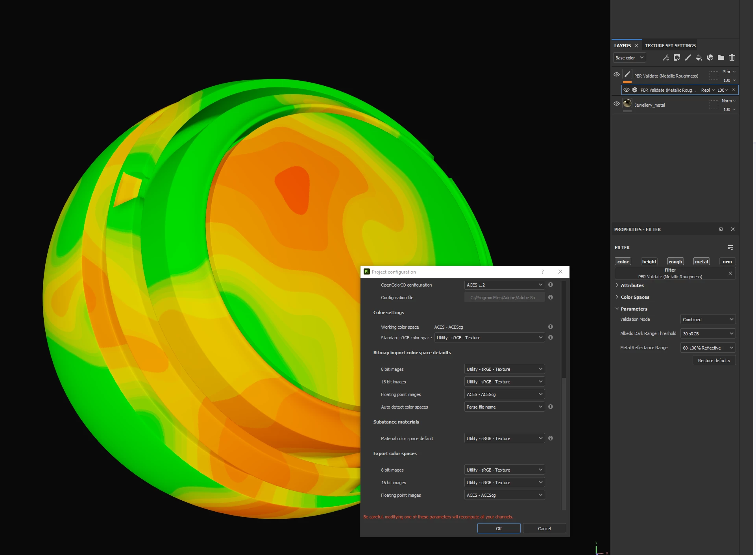
Task: Toggle the rough channel button in filter
Action: pyautogui.click(x=675, y=262)
